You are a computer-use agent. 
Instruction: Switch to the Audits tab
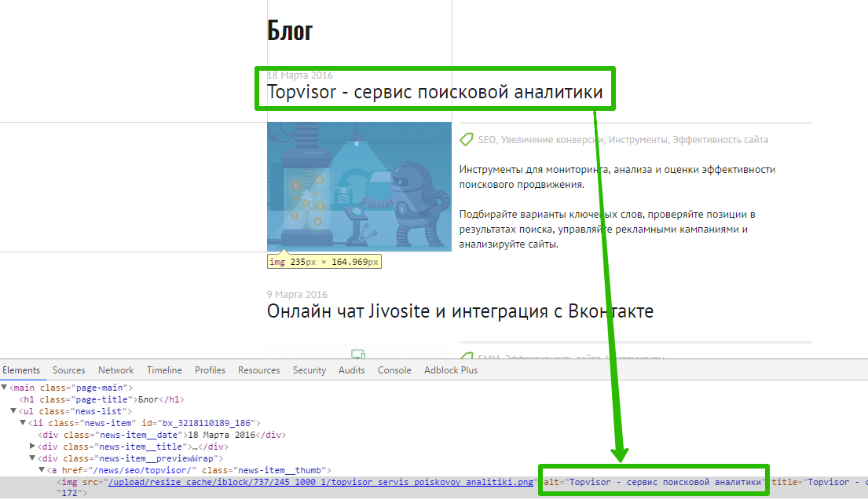pyautogui.click(x=351, y=370)
